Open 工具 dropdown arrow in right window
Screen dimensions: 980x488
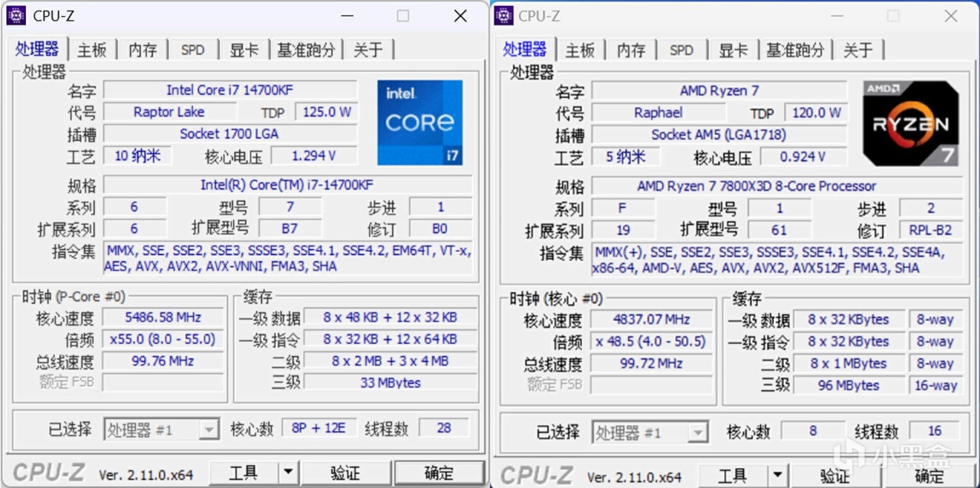(777, 476)
